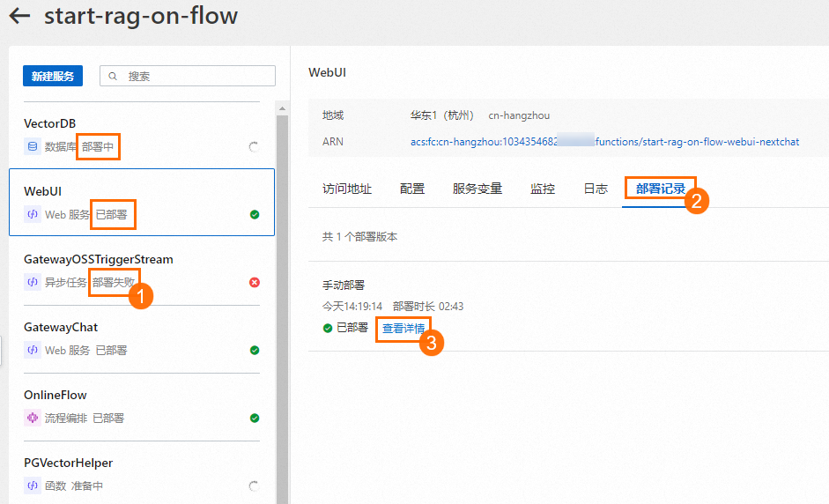Click the 流程编排 label under OnlineFlow
The height and width of the screenshot is (504, 829).
(x=66, y=418)
